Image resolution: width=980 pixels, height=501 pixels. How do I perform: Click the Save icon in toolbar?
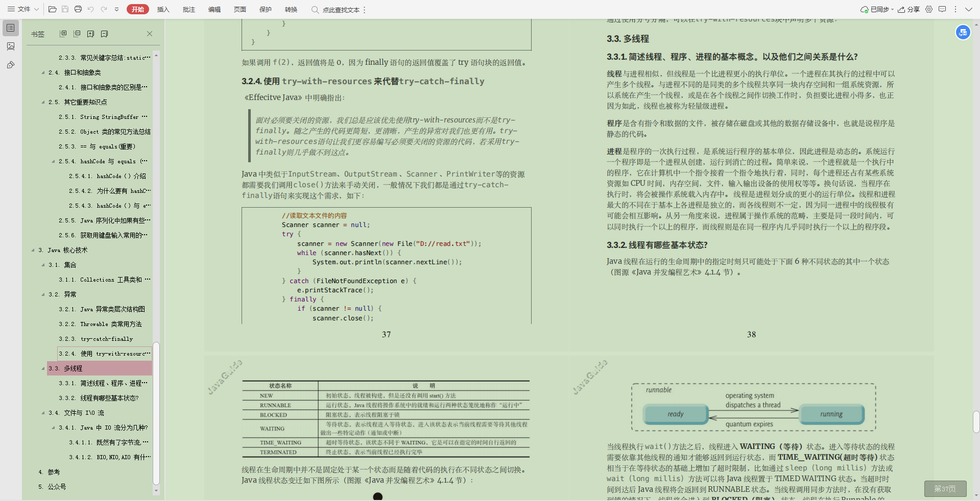pyautogui.click(x=65, y=9)
